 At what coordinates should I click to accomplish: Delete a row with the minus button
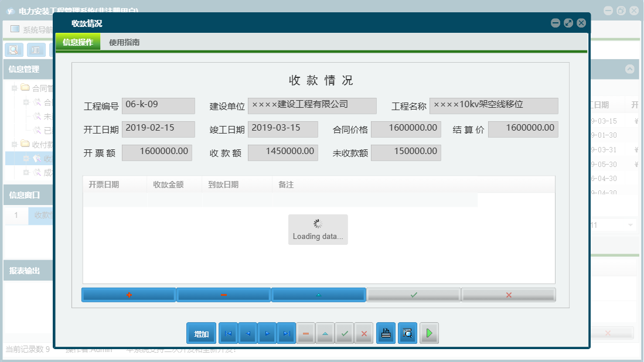[x=223, y=295]
